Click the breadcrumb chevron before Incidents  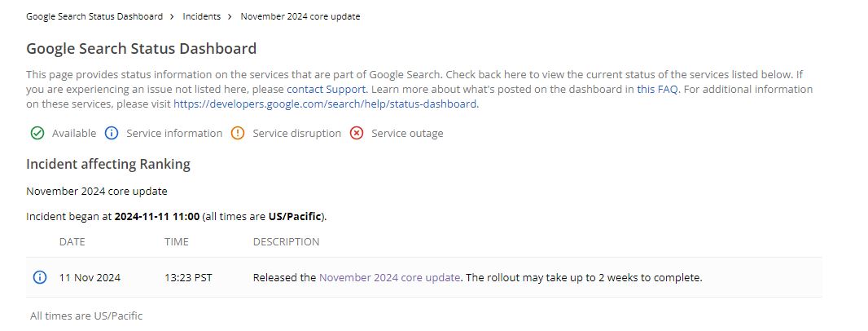click(173, 16)
